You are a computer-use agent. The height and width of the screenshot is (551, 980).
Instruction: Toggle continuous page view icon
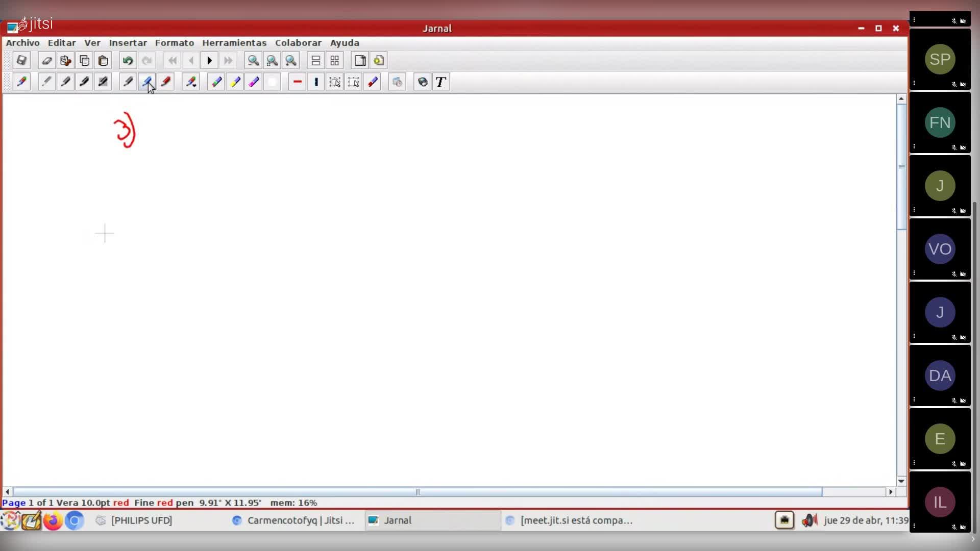tap(316, 61)
